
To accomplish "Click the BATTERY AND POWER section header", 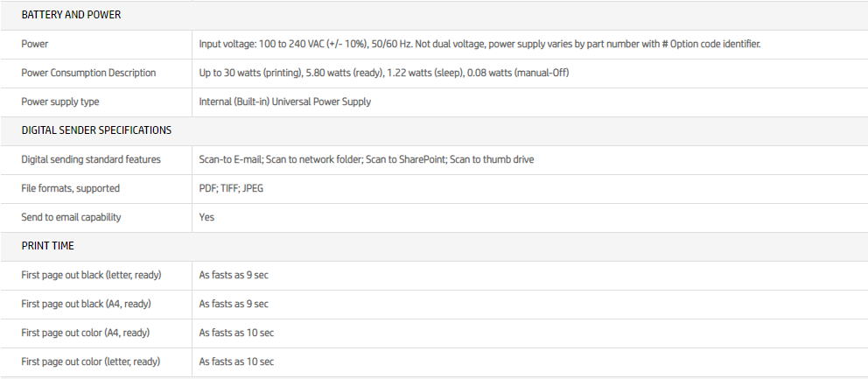I will click(71, 15).
